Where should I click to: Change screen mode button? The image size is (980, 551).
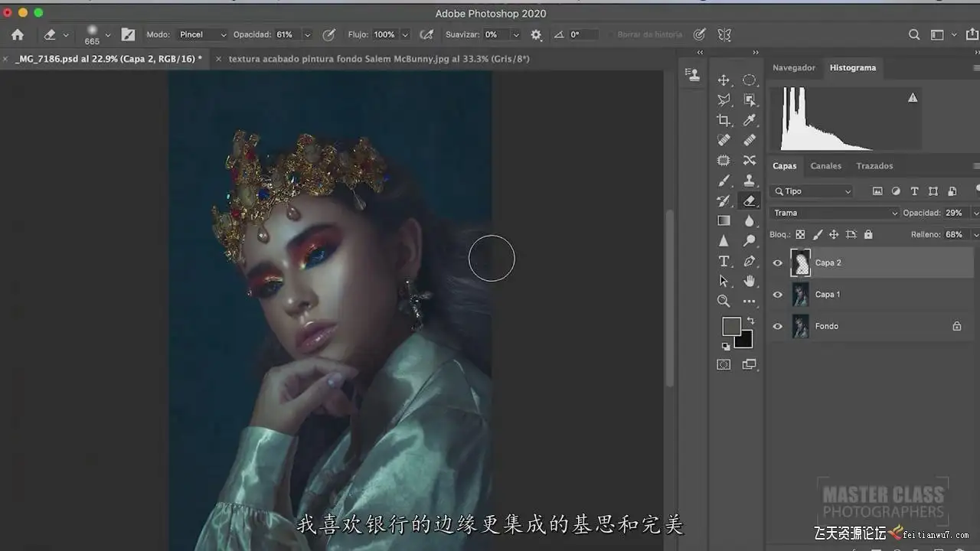[x=749, y=365]
